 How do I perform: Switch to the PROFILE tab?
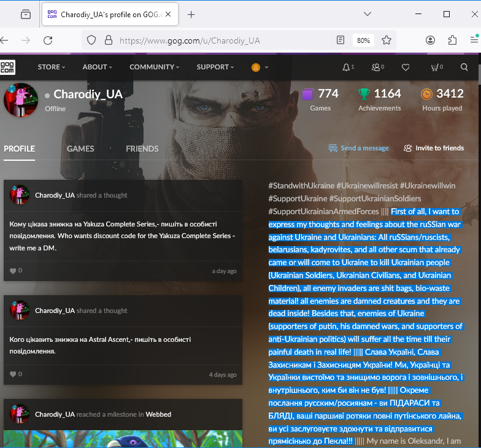point(20,149)
